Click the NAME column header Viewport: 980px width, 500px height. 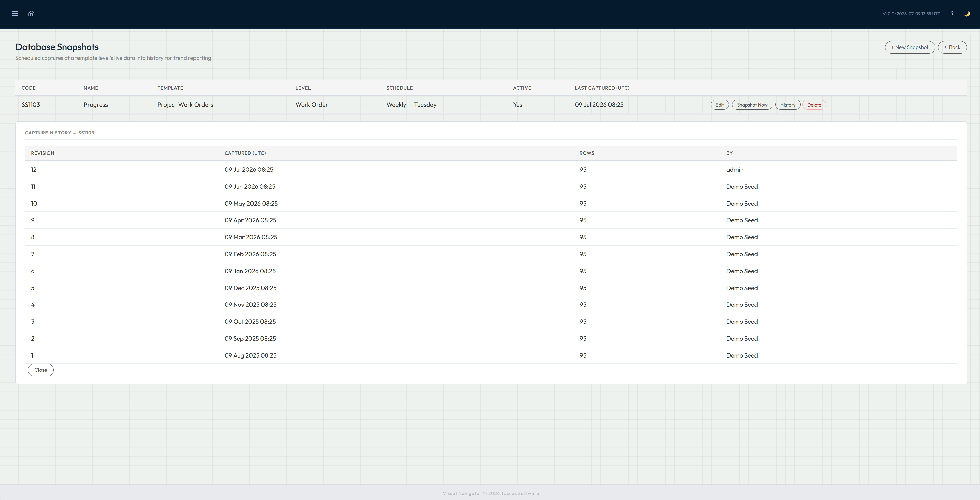tap(91, 88)
